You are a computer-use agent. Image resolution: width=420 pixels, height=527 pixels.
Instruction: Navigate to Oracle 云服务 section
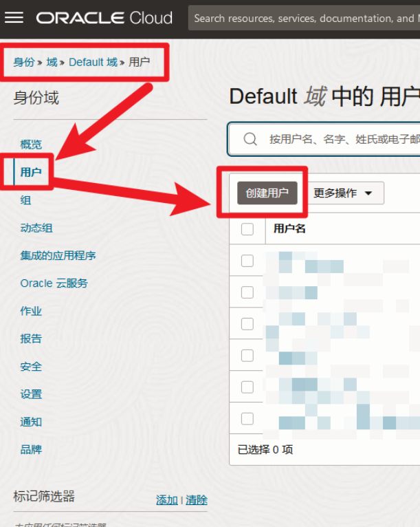pos(54,283)
